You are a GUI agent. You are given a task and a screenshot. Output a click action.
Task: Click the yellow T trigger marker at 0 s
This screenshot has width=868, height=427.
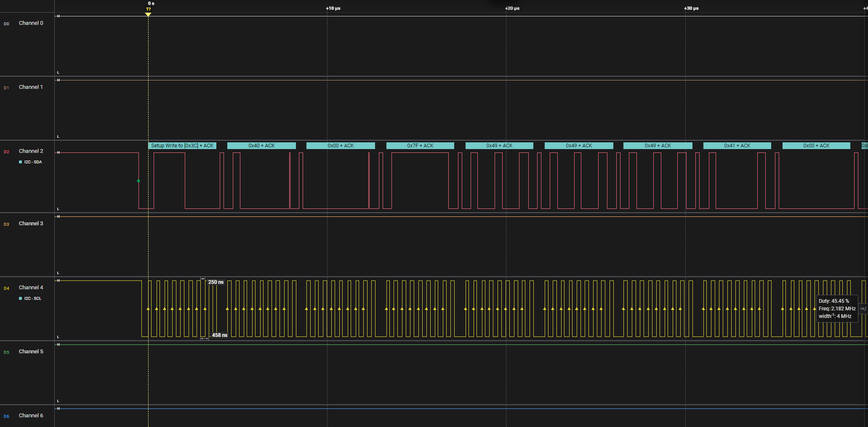point(148,14)
